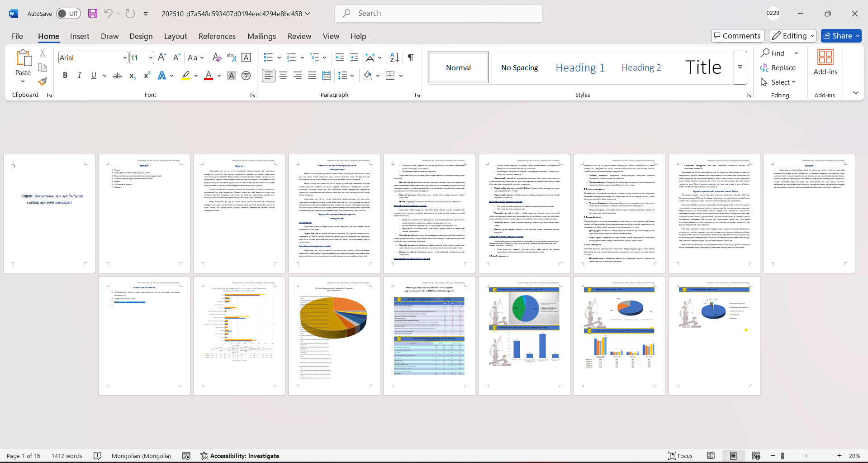Click the Format Painter icon

[x=43, y=82]
